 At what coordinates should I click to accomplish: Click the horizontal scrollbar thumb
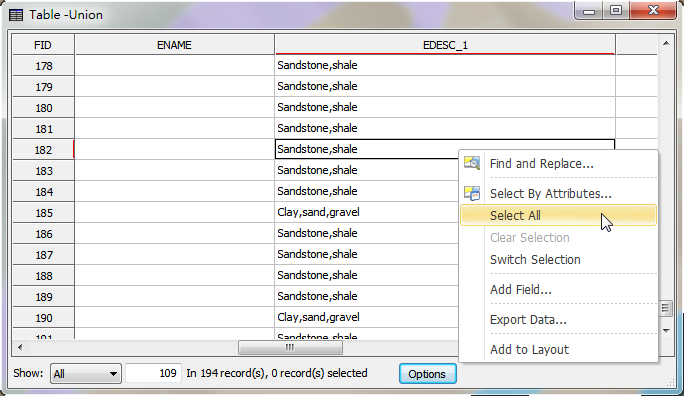pyautogui.click(x=290, y=348)
